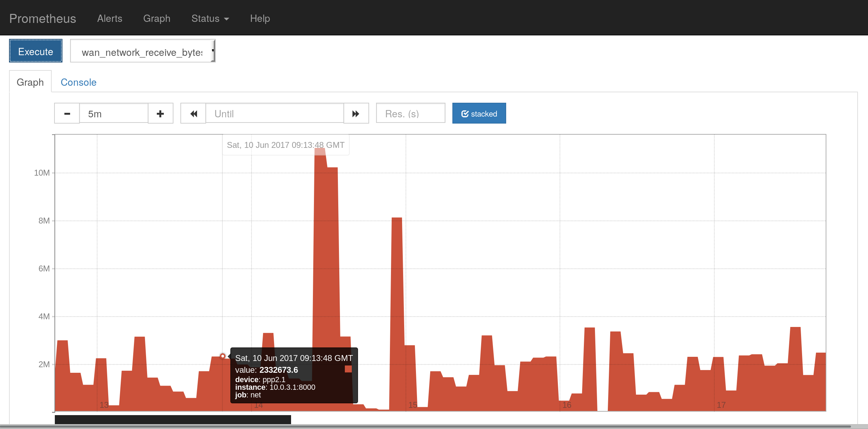
Task: Click the red series swatch in tooltip
Action: click(348, 369)
